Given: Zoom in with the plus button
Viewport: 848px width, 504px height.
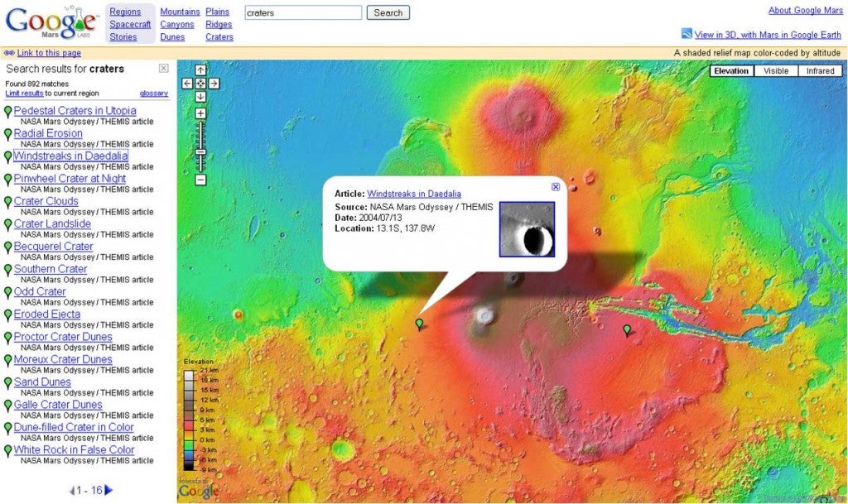Looking at the screenshot, I should [x=200, y=113].
